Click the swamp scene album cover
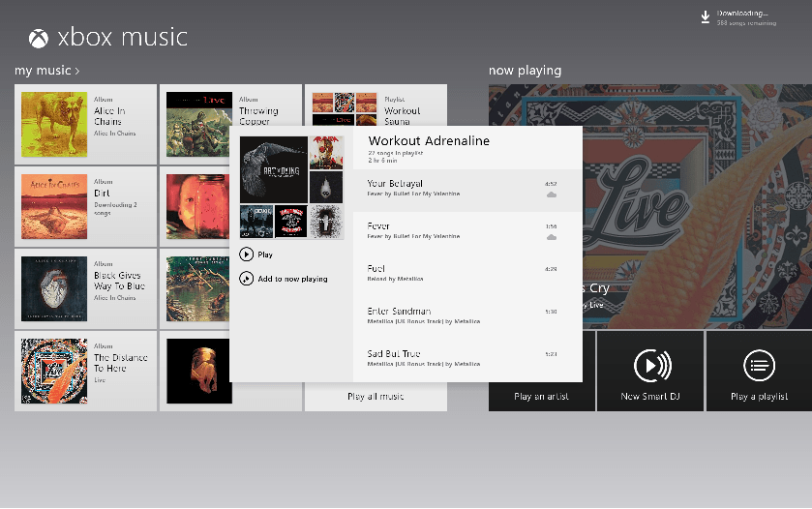 (x=197, y=289)
